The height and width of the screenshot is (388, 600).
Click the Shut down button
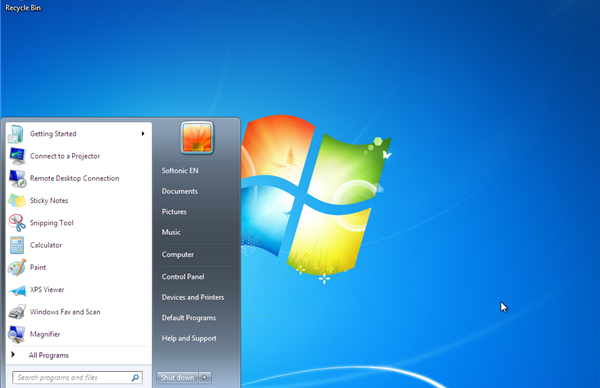coord(178,378)
